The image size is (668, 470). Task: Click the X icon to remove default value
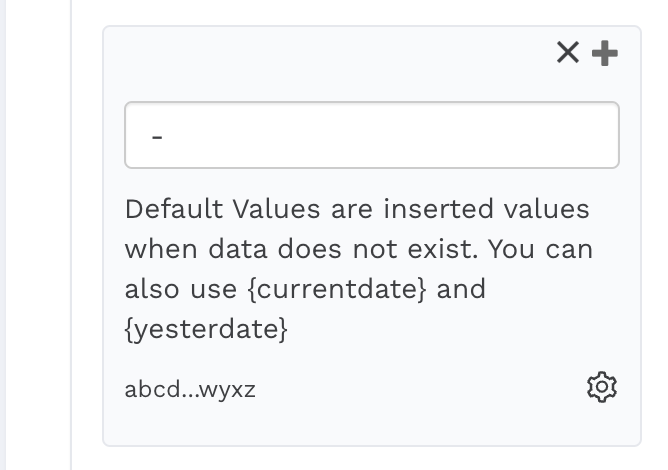tap(568, 53)
